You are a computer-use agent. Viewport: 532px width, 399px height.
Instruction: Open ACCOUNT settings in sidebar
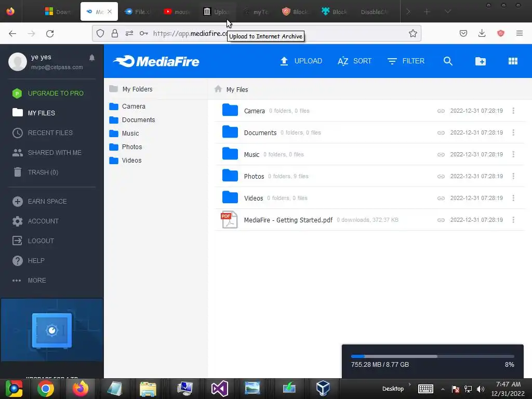click(36, 221)
